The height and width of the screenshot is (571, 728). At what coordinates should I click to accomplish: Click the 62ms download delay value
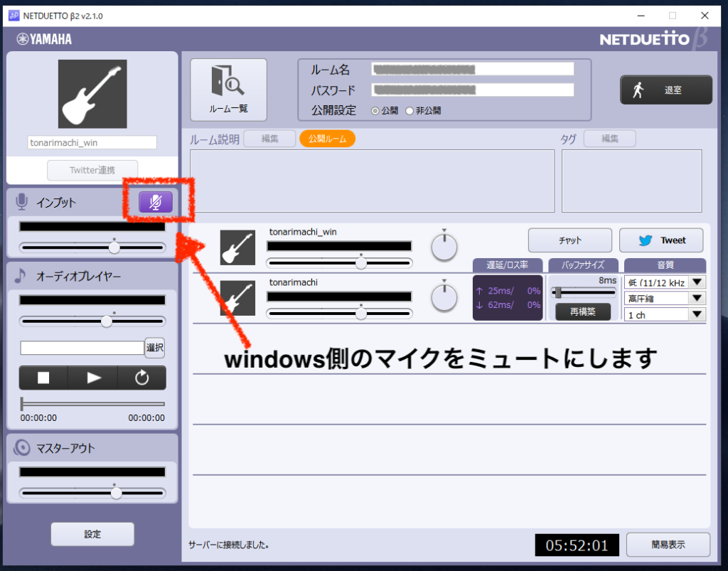[x=500, y=305]
